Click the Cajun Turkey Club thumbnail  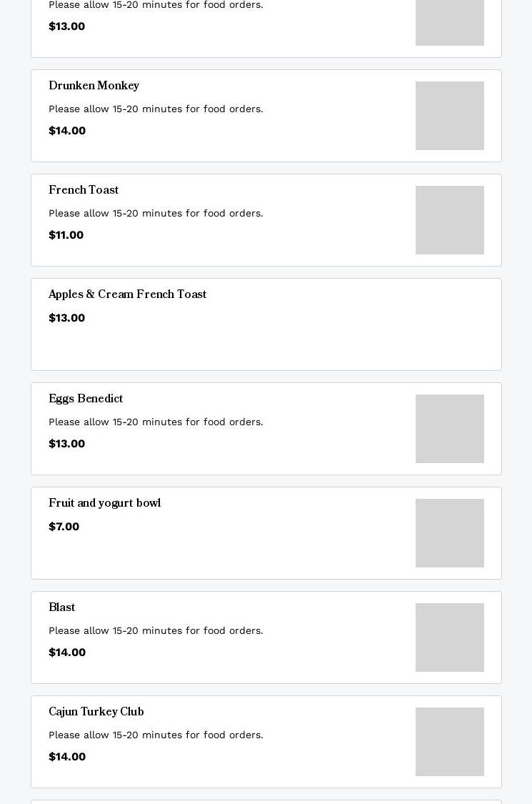(449, 742)
